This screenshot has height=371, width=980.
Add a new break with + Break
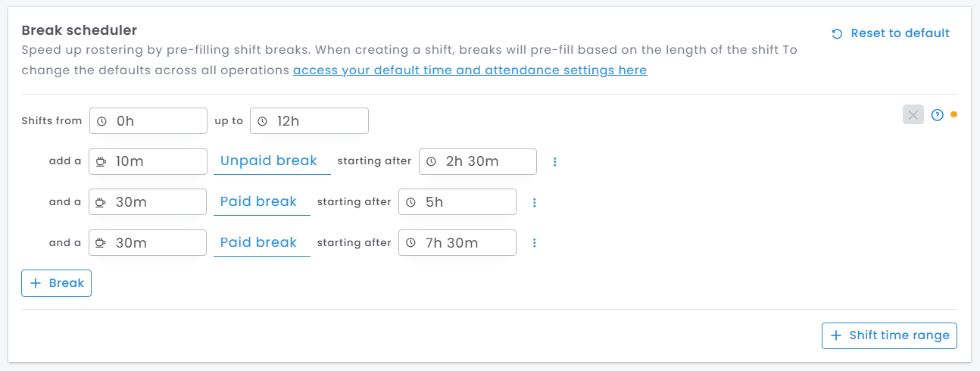pyautogui.click(x=56, y=283)
